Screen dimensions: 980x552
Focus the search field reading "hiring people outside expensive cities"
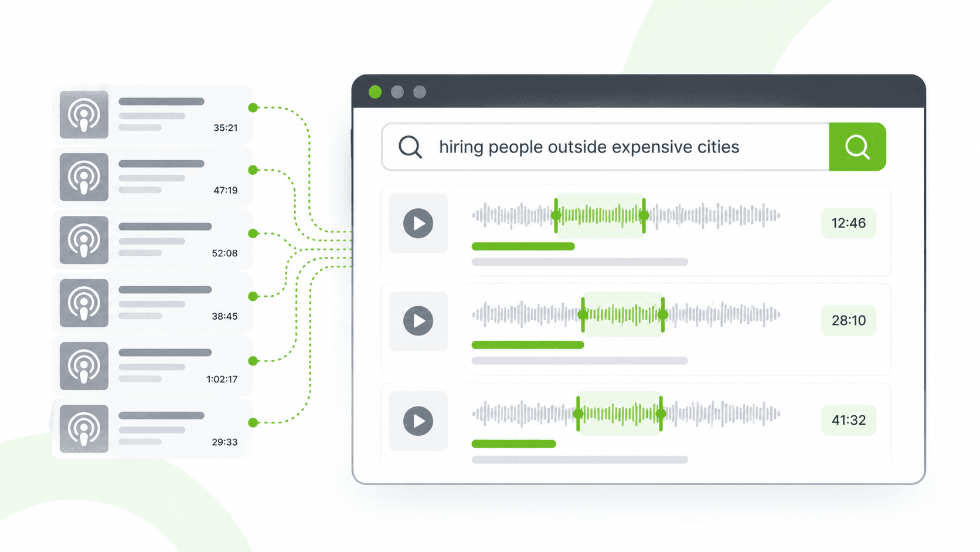point(605,147)
